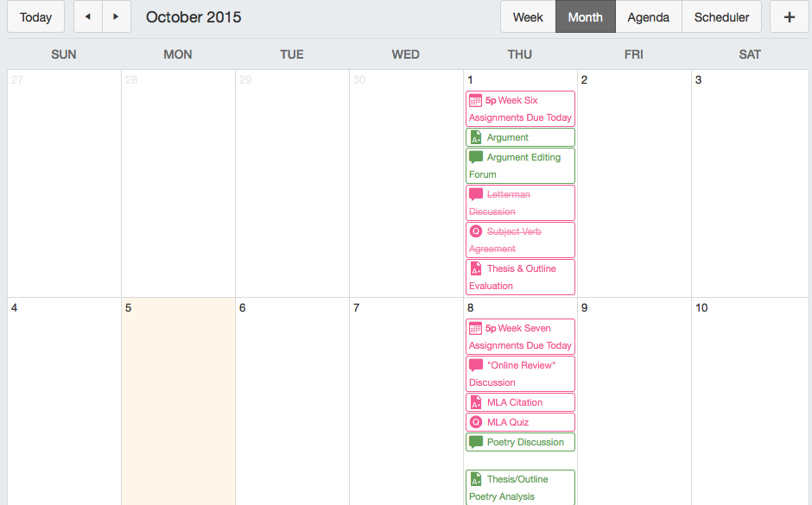
Task: Jump to Today
Action: click(x=35, y=17)
